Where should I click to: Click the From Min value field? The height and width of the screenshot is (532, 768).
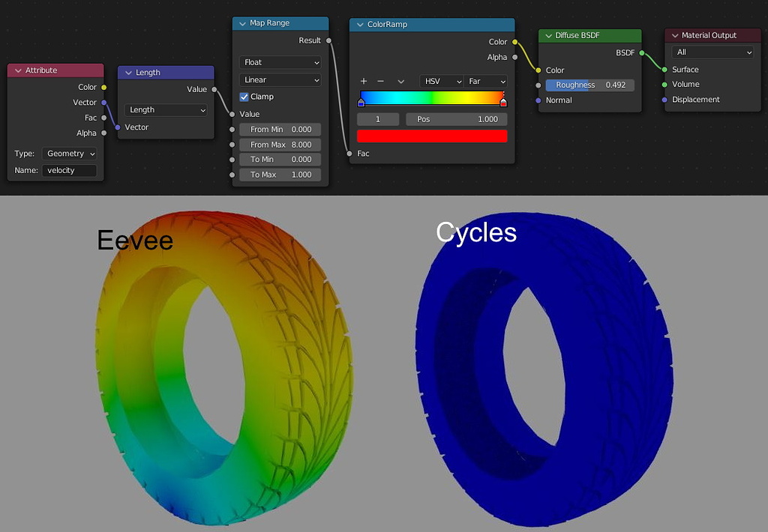tap(280, 129)
